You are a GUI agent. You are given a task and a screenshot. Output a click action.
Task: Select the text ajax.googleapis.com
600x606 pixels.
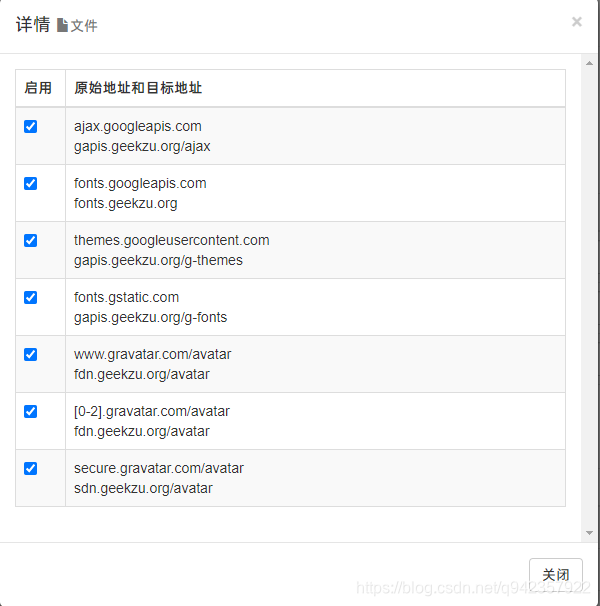[138, 127]
